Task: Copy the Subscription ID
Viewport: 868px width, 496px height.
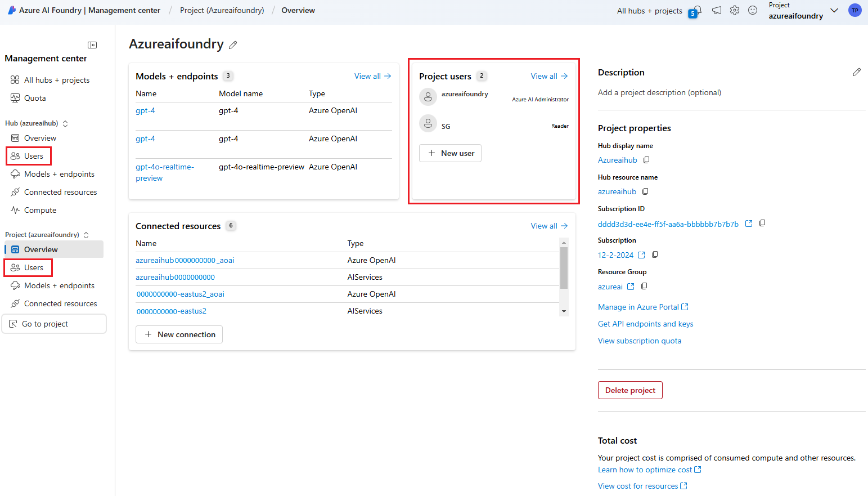Action: (762, 223)
